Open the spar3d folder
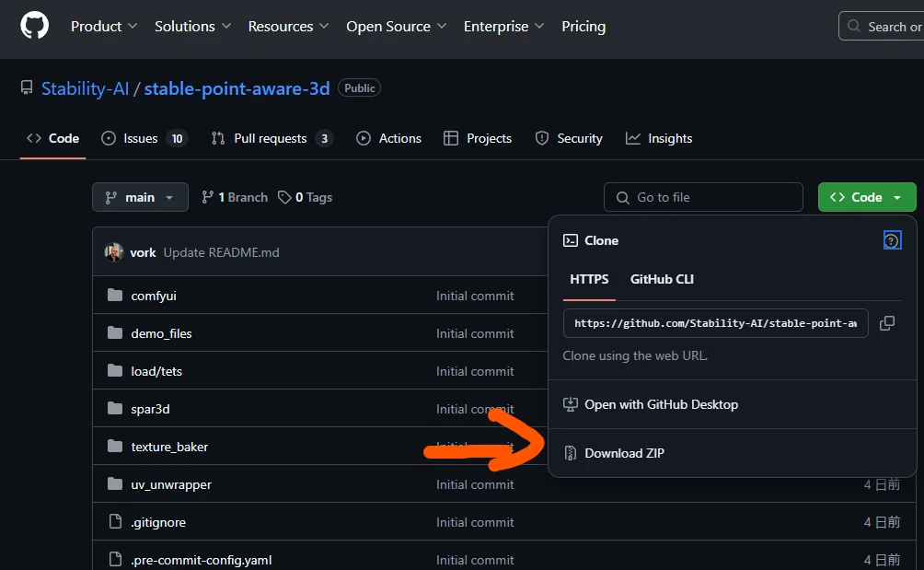Screen dimensions: 924x570 point(150,409)
